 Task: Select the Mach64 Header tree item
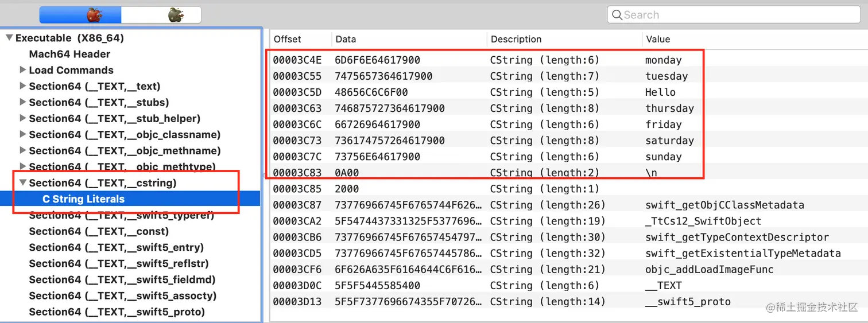pyautogui.click(x=69, y=54)
